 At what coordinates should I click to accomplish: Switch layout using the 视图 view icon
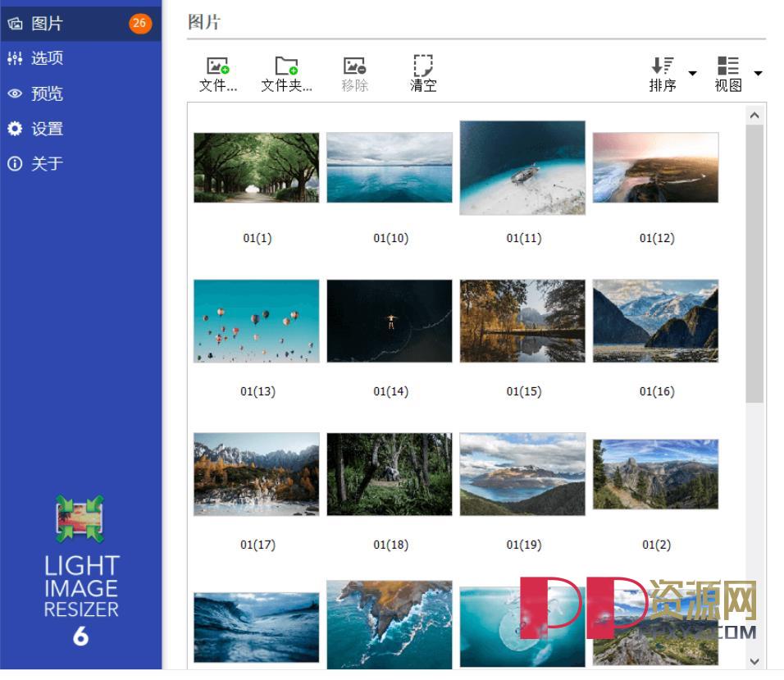click(x=728, y=66)
